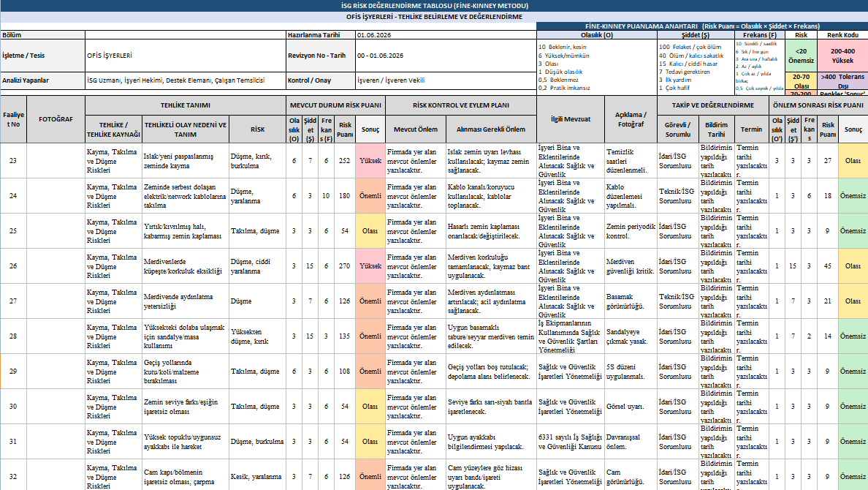Click the 'Cam kapı/bölmenin işaretsiz olması' cell
This screenshot has width=868, height=490.
point(186,475)
